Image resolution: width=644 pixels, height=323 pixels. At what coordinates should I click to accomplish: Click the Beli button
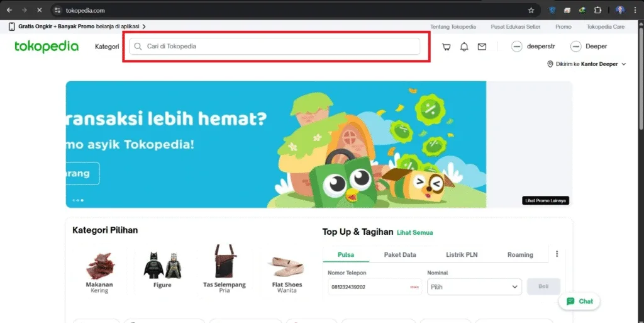(x=543, y=286)
